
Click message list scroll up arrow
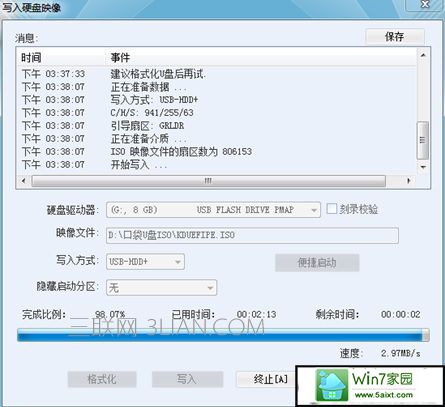423,55
